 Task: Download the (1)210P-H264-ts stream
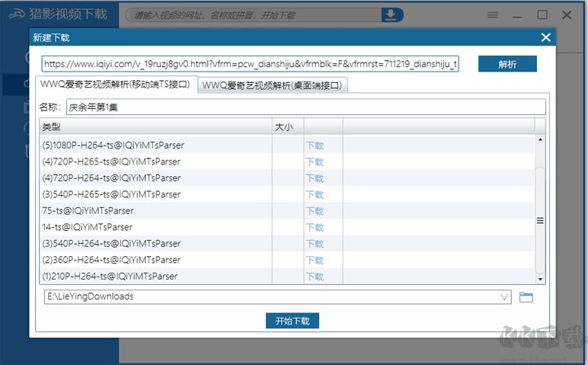click(315, 276)
